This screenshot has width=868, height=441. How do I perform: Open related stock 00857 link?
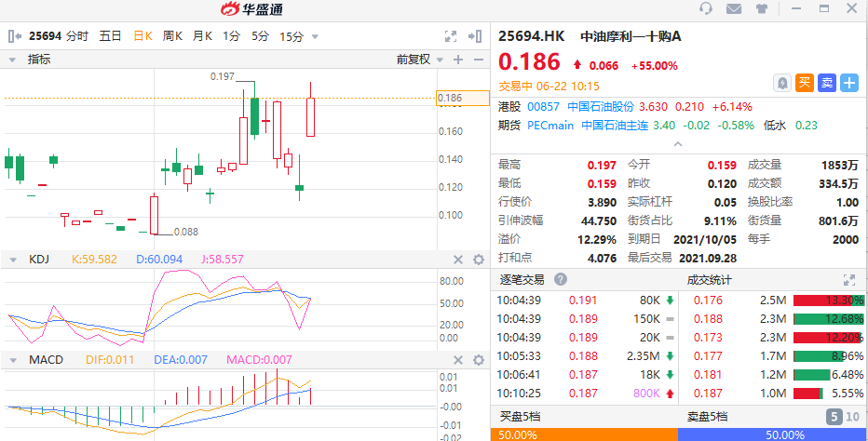[x=544, y=107]
